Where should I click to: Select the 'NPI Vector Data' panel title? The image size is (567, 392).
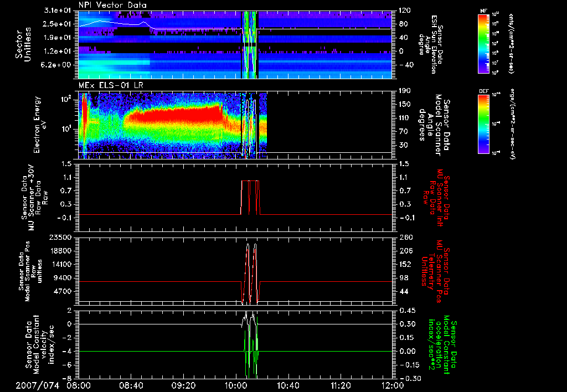click(112, 5)
